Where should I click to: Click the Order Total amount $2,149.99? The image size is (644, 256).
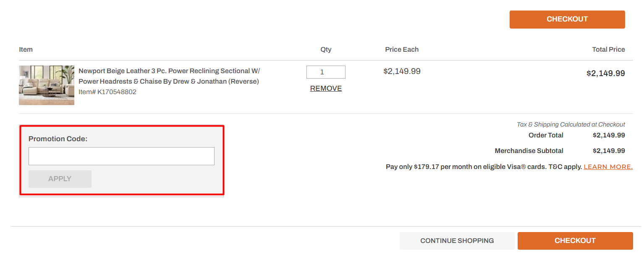coord(609,135)
